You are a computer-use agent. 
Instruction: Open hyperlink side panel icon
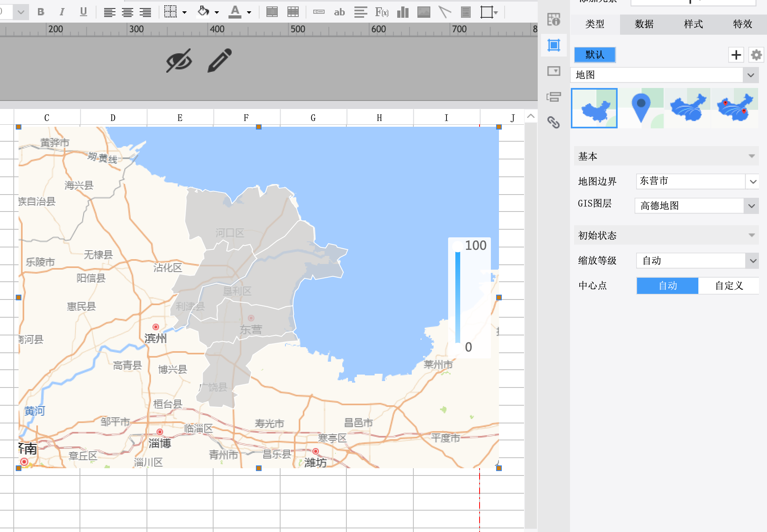point(553,122)
